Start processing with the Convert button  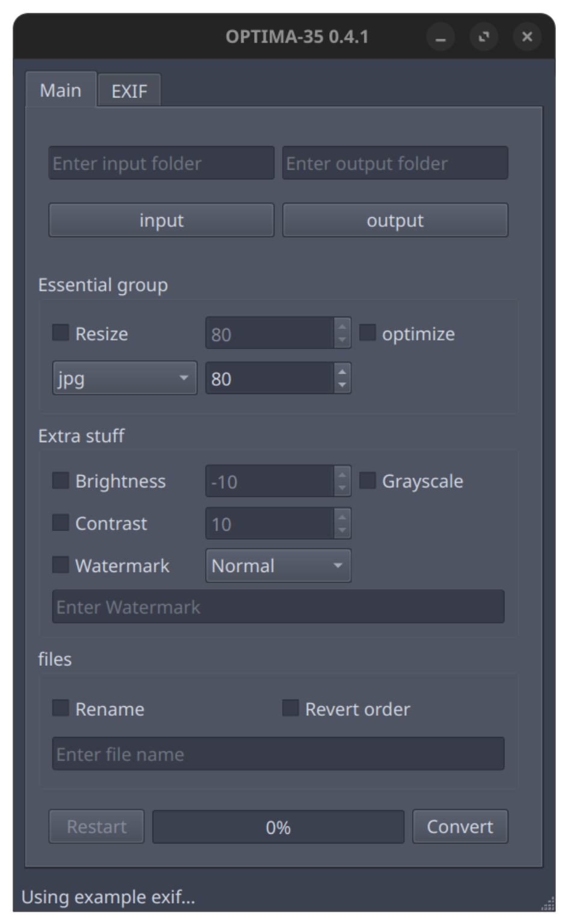pyautogui.click(x=460, y=827)
